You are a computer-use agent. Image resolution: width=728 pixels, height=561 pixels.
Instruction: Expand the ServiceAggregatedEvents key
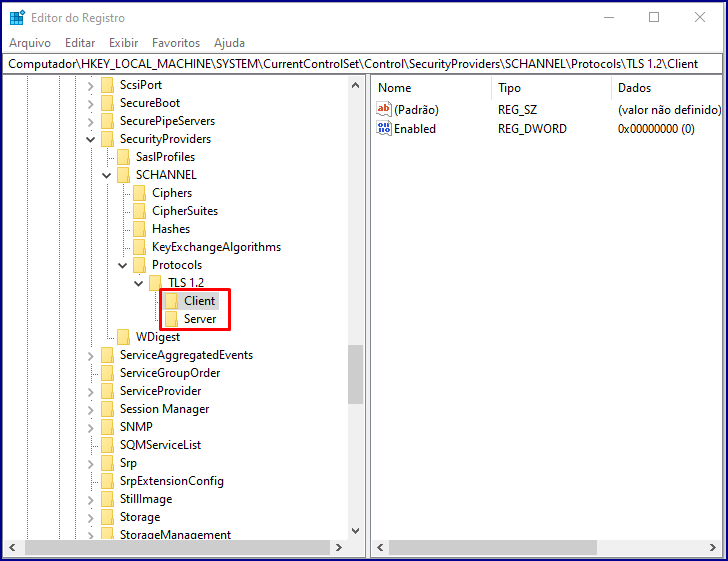[x=91, y=356]
